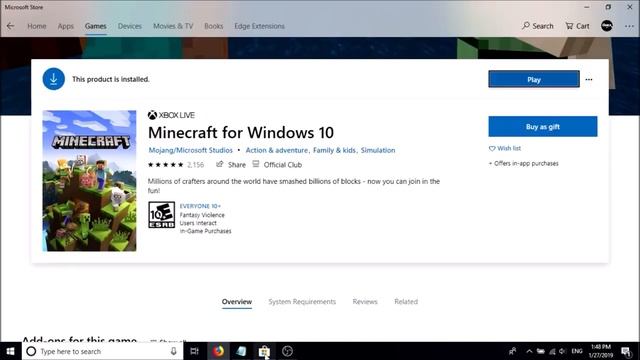
Task: Click the ESRB 10+ rating icon
Action: point(162,215)
